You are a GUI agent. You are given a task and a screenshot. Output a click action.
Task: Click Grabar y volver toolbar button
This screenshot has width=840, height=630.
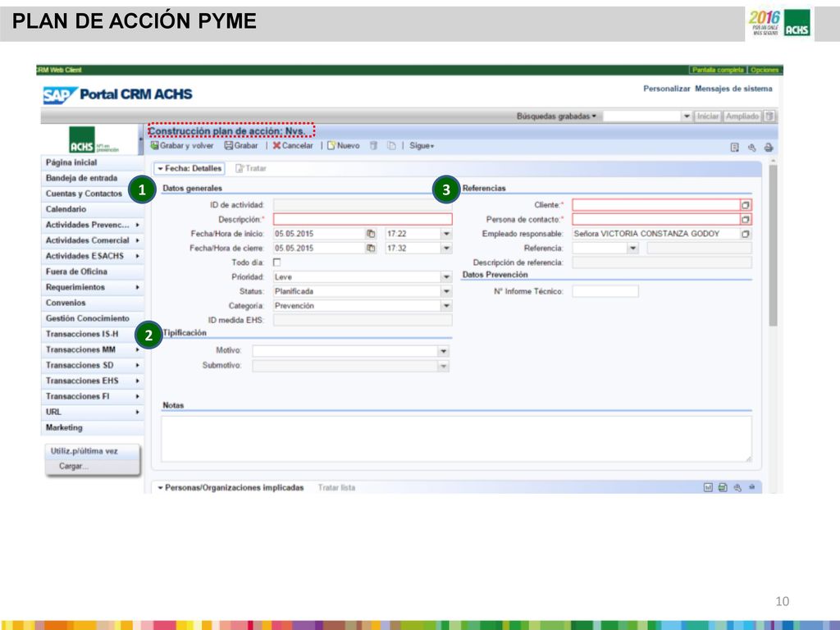tap(181, 146)
